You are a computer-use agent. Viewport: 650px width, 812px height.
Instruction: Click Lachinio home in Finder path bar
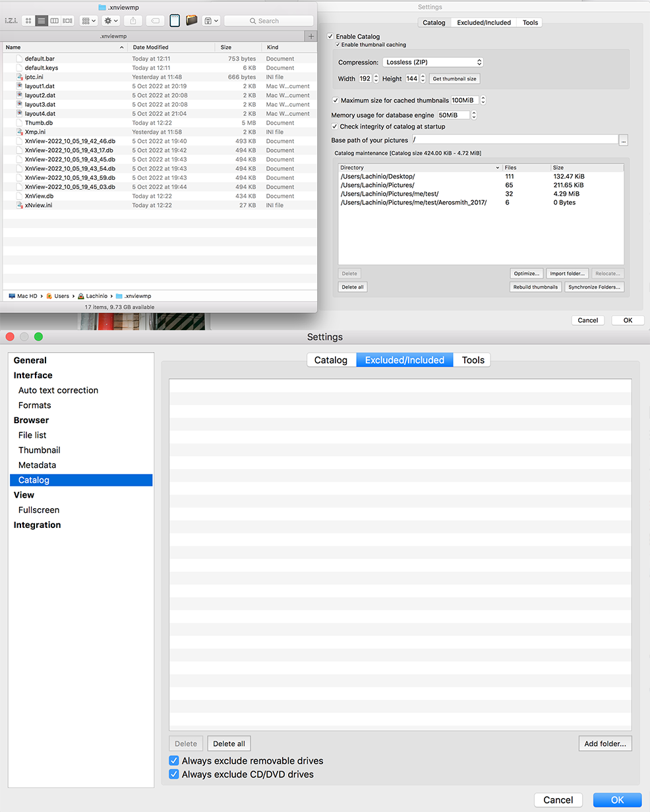click(92, 297)
